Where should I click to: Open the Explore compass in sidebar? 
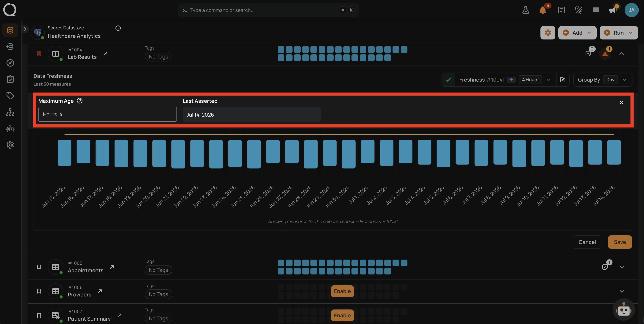[x=10, y=63]
